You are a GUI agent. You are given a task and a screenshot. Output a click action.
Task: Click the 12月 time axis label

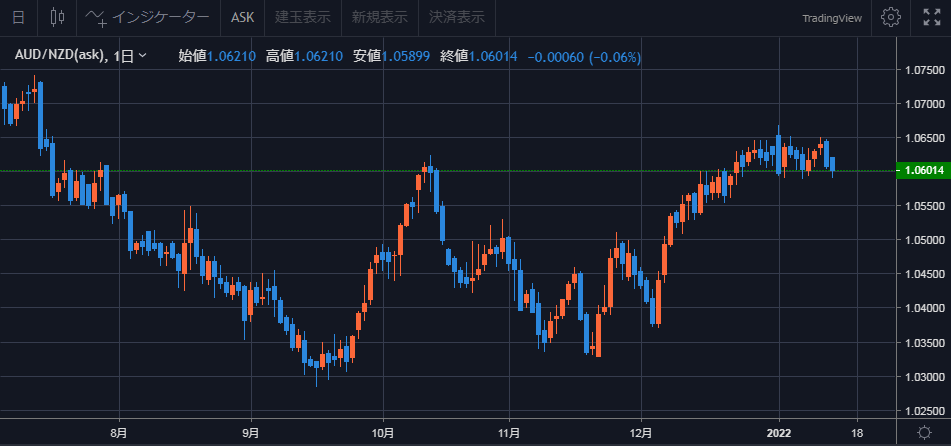(x=641, y=433)
